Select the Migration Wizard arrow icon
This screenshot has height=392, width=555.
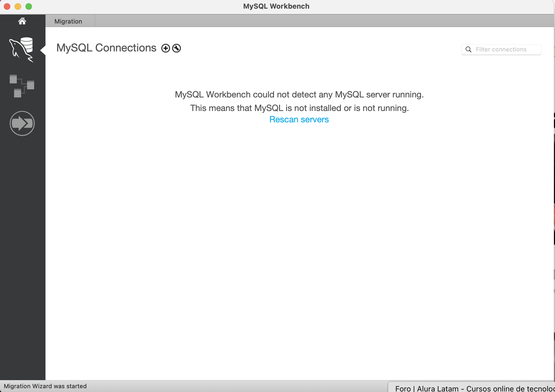tap(22, 123)
